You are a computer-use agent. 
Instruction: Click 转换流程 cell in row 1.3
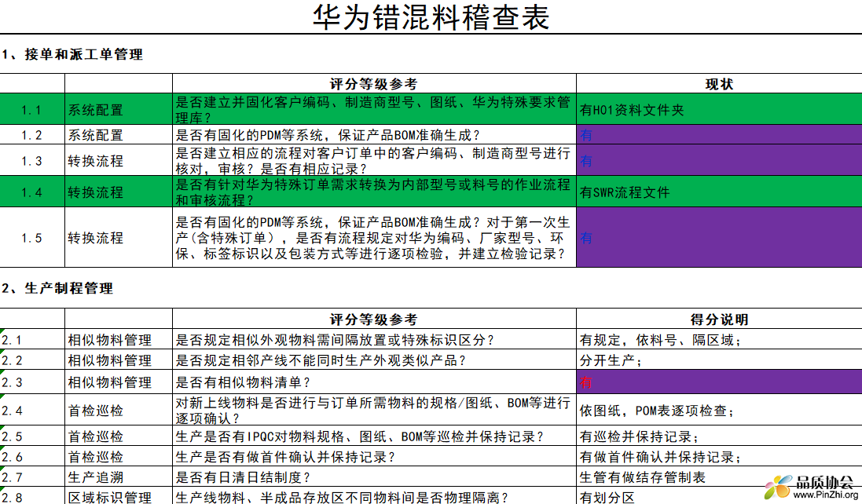point(118,160)
